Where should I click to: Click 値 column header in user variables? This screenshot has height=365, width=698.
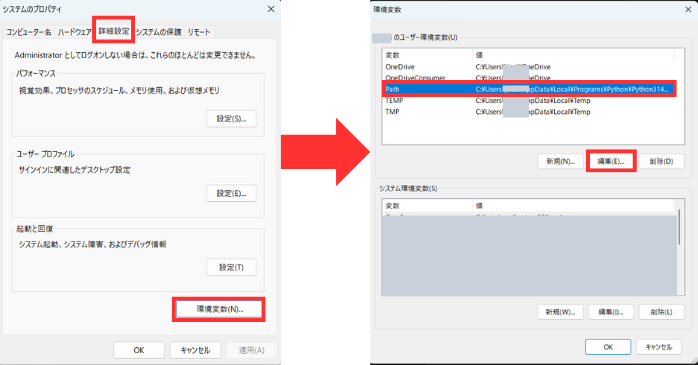click(573, 55)
